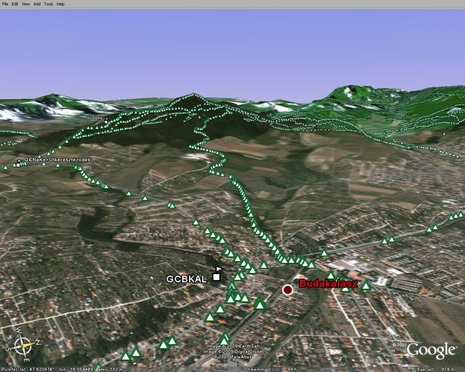Click the compass rose navigation icon

(x=24, y=345)
